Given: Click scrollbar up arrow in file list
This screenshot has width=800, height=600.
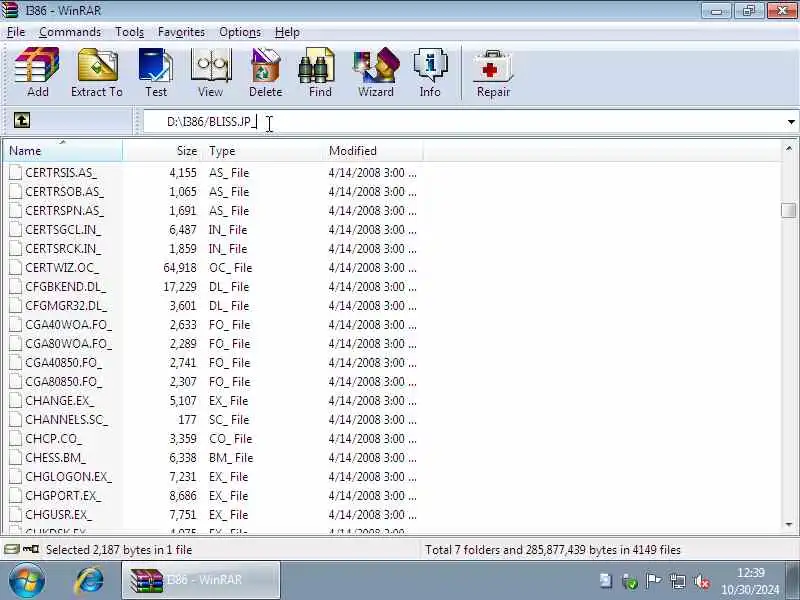Looking at the screenshot, I should (789, 148).
